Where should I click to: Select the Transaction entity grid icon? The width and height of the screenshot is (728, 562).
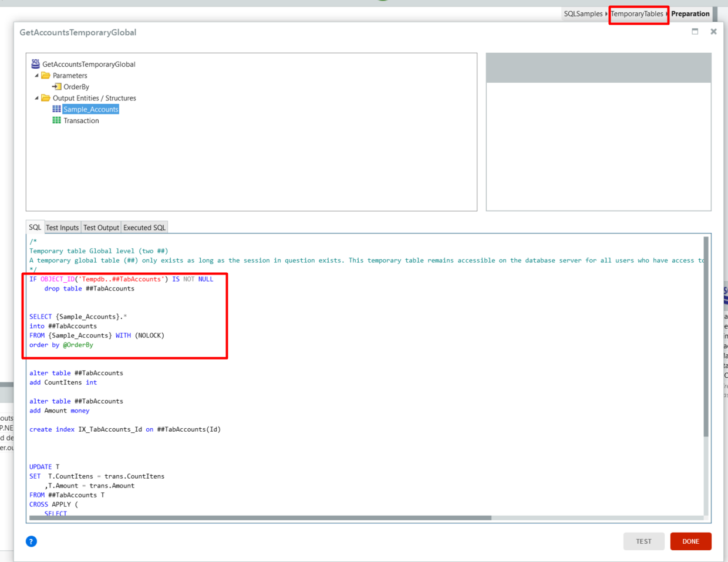pos(56,120)
